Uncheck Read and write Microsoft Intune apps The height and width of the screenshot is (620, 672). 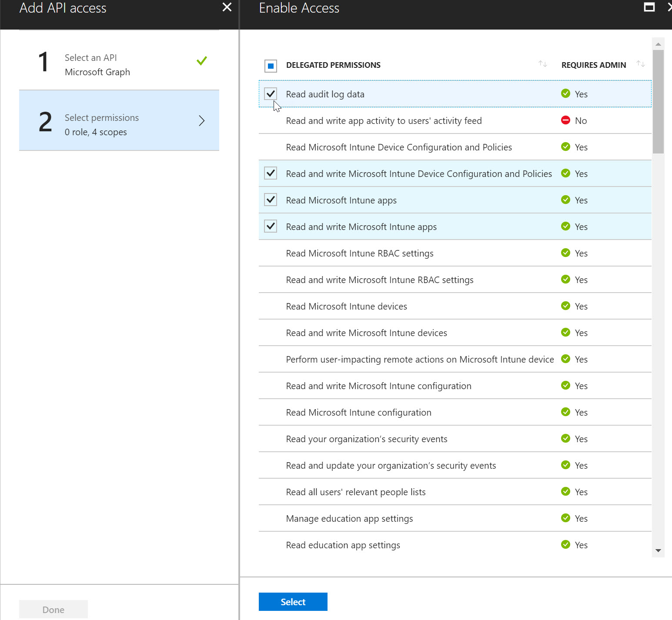[271, 226]
